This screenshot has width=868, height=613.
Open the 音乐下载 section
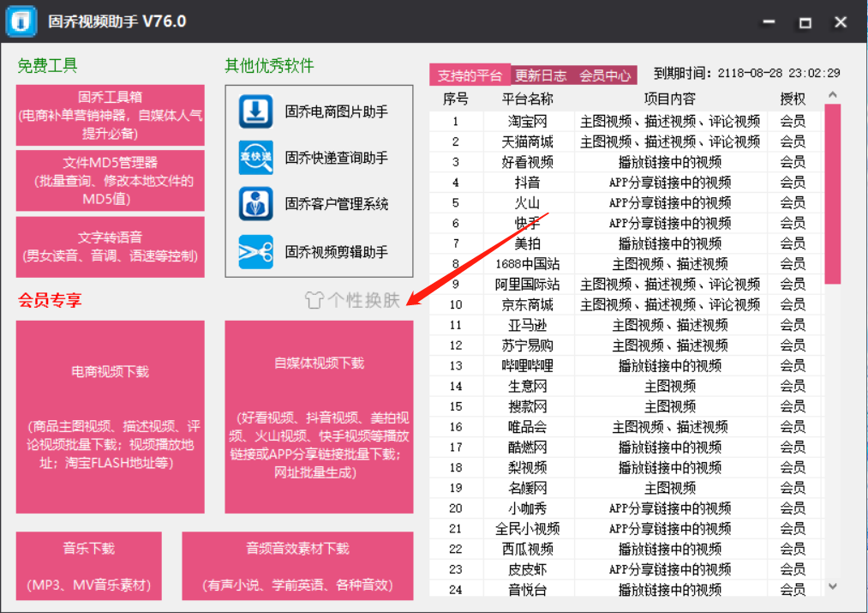[88, 565]
